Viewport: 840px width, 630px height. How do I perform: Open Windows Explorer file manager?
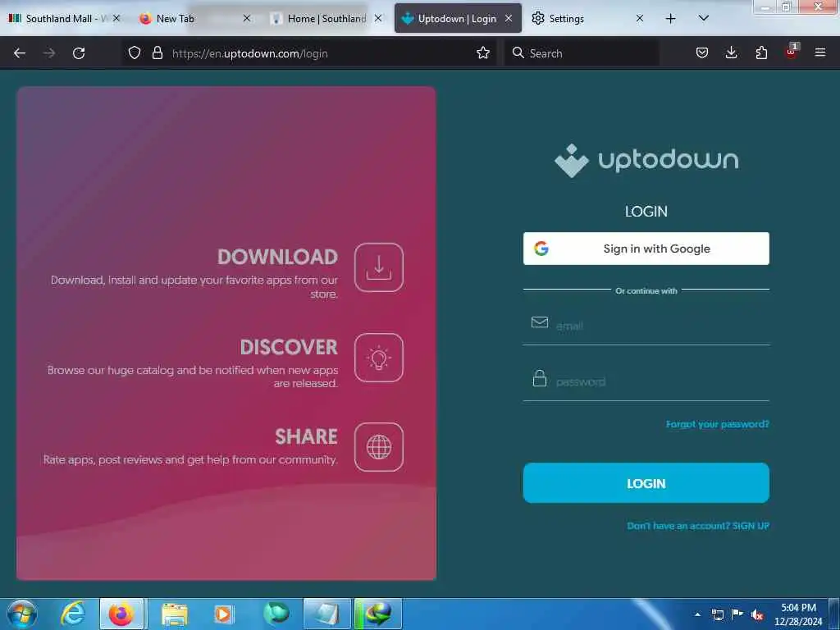[x=174, y=614]
